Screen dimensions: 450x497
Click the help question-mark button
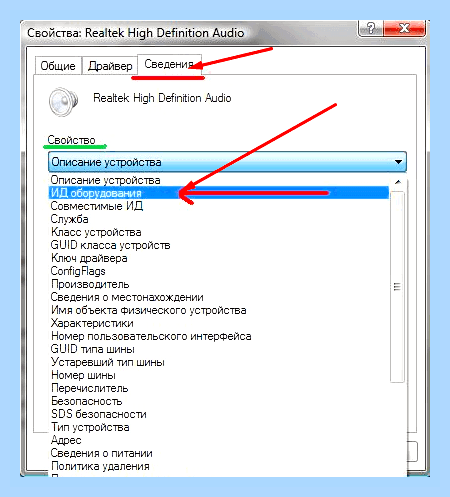pos(371,28)
